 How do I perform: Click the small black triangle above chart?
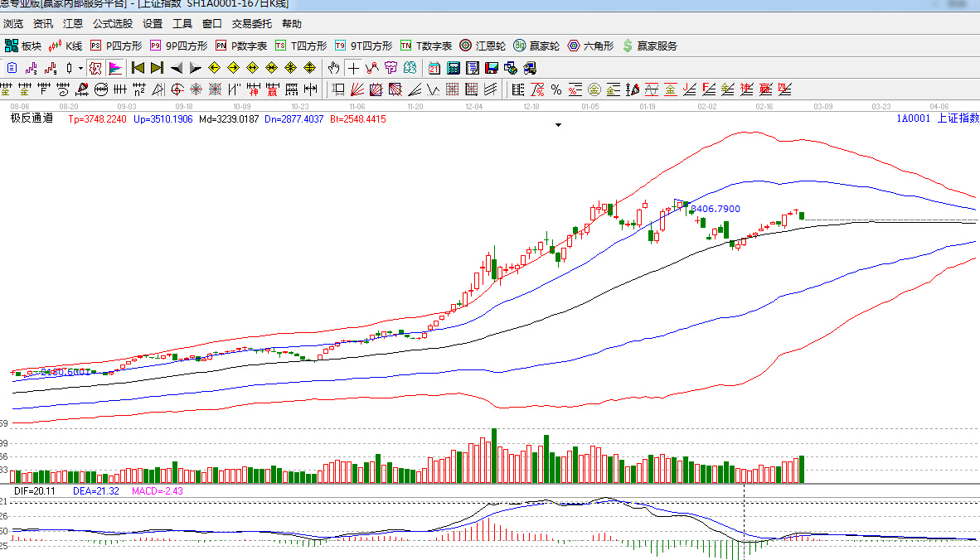click(x=558, y=125)
